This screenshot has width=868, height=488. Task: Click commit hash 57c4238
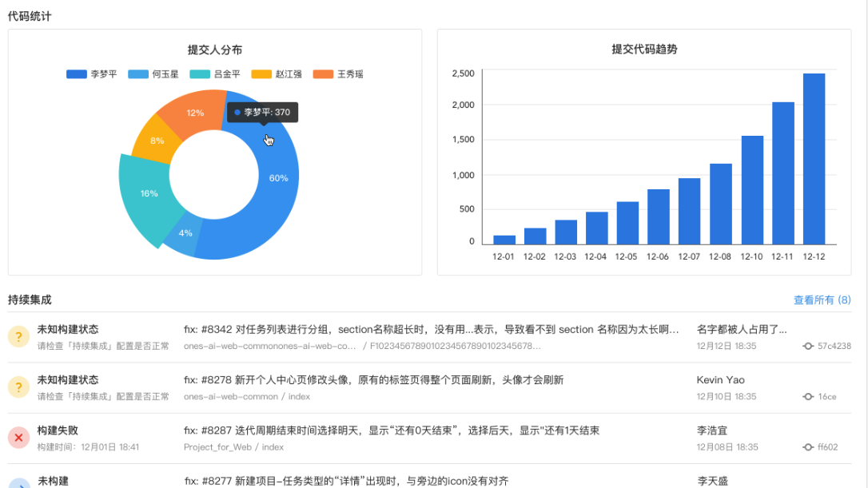point(834,347)
